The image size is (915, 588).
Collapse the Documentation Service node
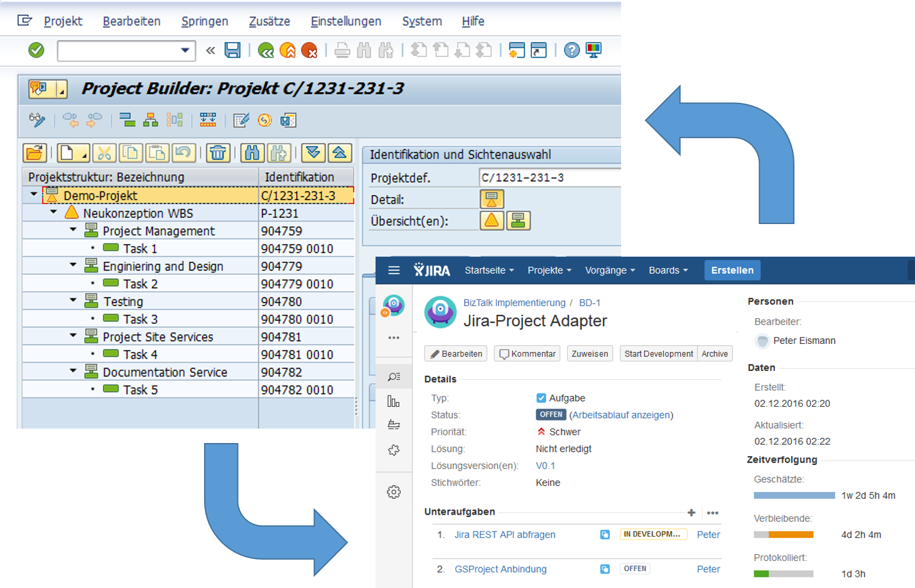73,371
